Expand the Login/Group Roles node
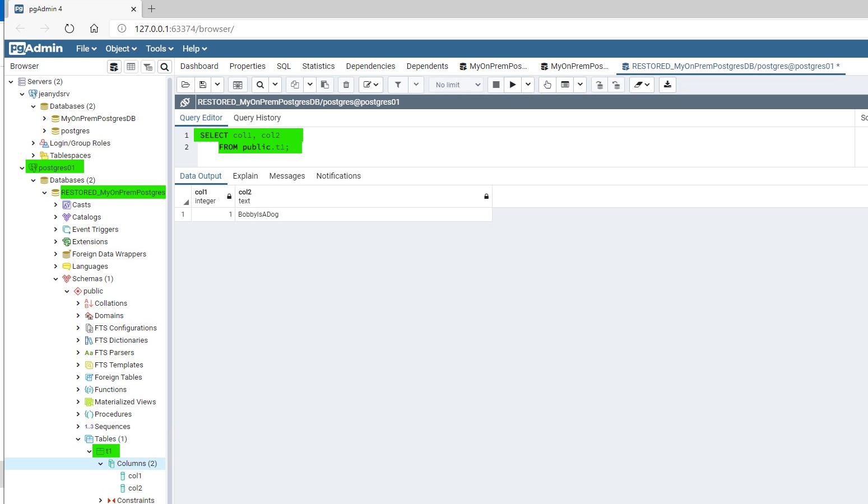Viewport: 868px width, 504px height. pos(33,143)
